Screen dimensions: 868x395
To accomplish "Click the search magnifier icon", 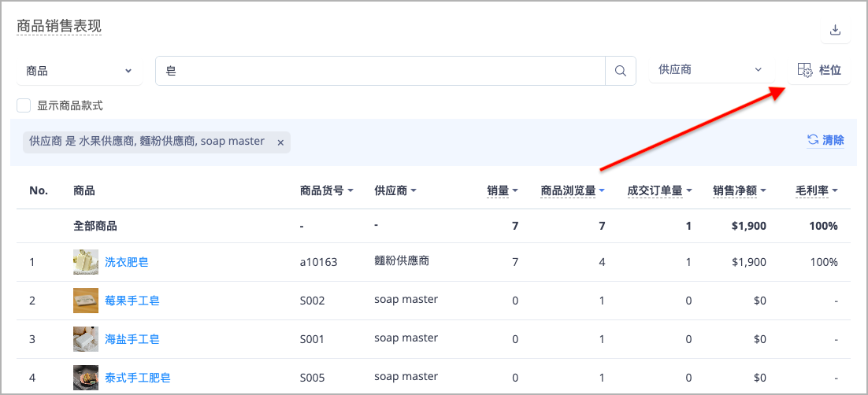I will pyautogui.click(x=621, y=71).
